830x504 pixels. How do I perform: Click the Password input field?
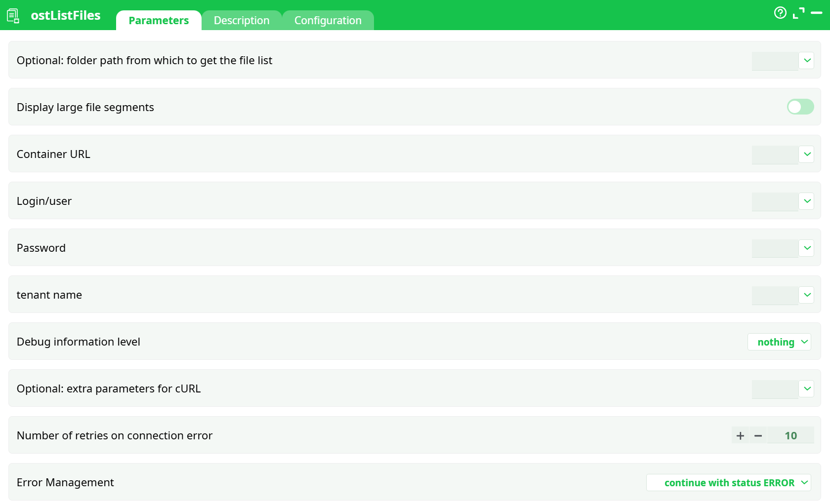776,248
